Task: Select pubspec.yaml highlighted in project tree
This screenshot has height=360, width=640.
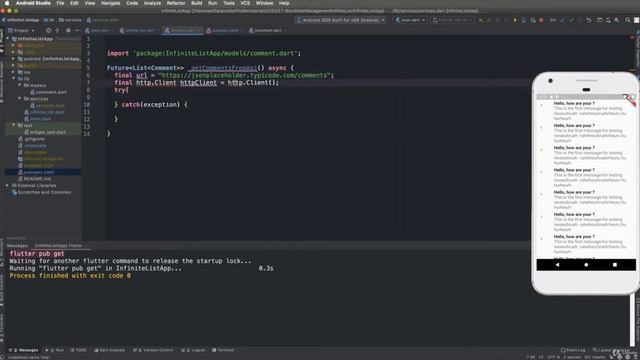Action: click(x=43, y=172)
